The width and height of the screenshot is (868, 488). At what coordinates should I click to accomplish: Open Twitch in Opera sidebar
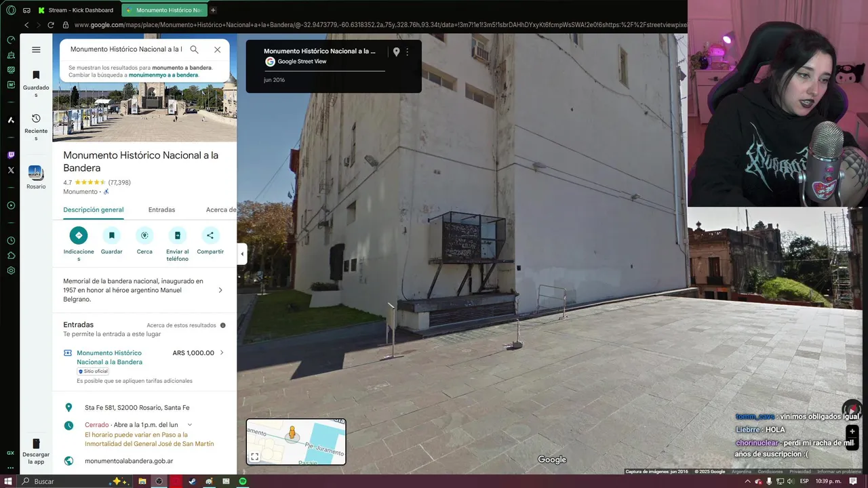11,155
